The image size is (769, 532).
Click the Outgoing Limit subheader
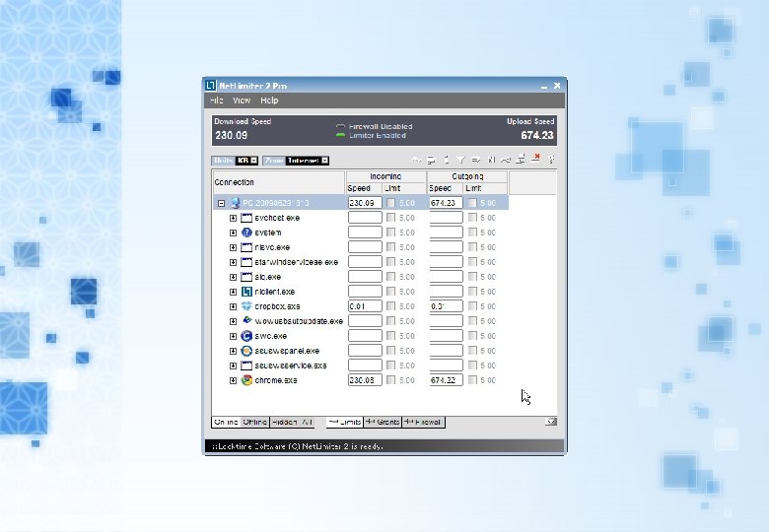485,188
